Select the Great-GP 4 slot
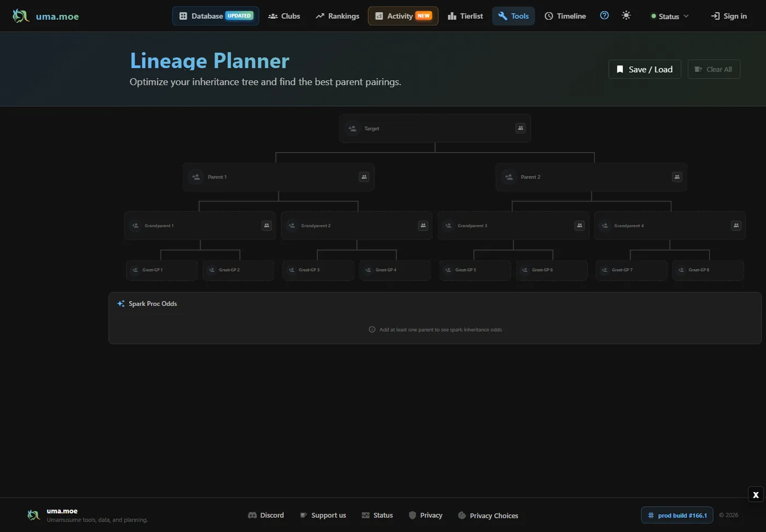 (395, 270)
